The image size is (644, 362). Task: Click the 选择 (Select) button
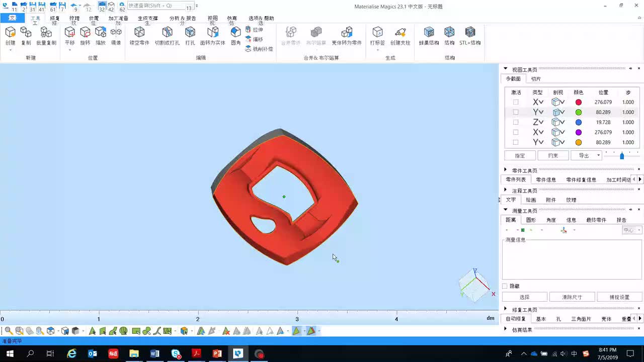click(525, 297)
